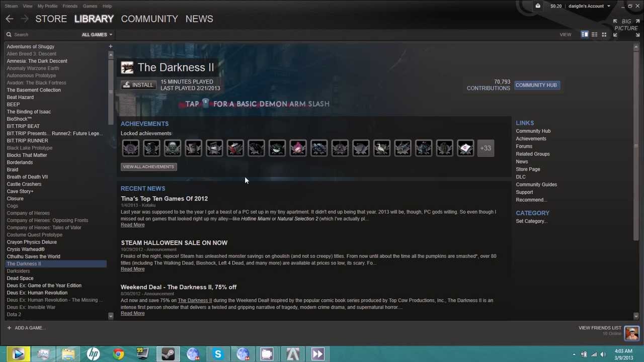Open the View menu
Image resolution: width=644 pixels, height=362 pixels.
coord(28,6)
